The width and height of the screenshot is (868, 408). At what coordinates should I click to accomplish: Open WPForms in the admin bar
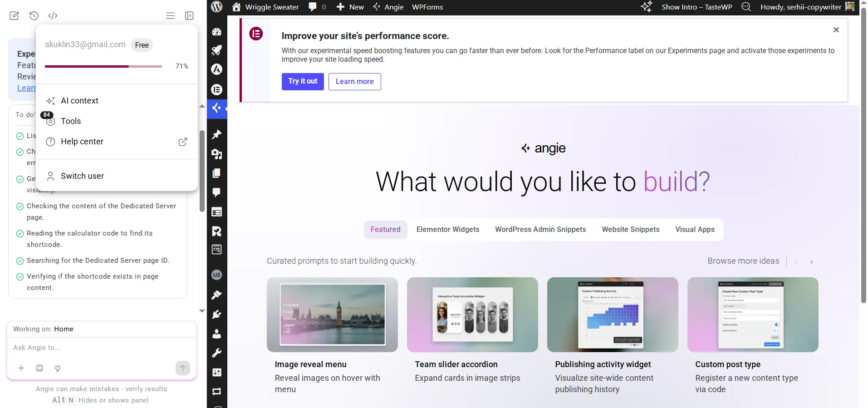click(427, 7)
